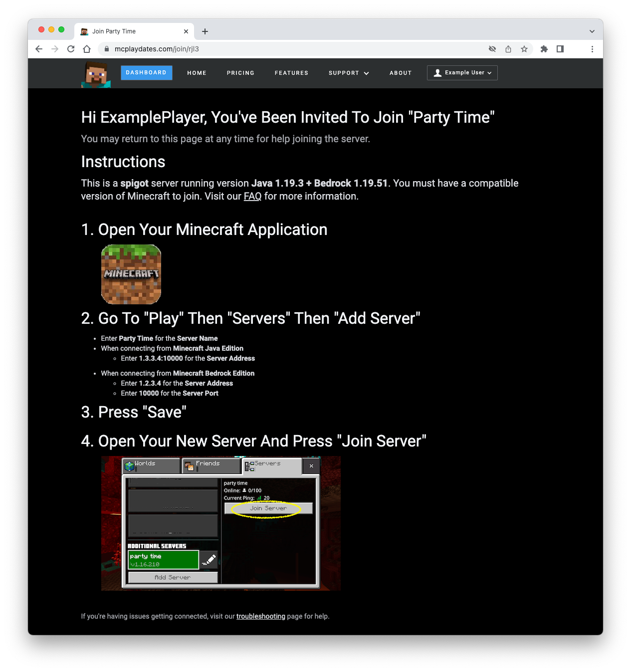This screenshot has height=672, width=631.
Task: Bookmark the page with the star icon
Action: click(x=524, y=49)
